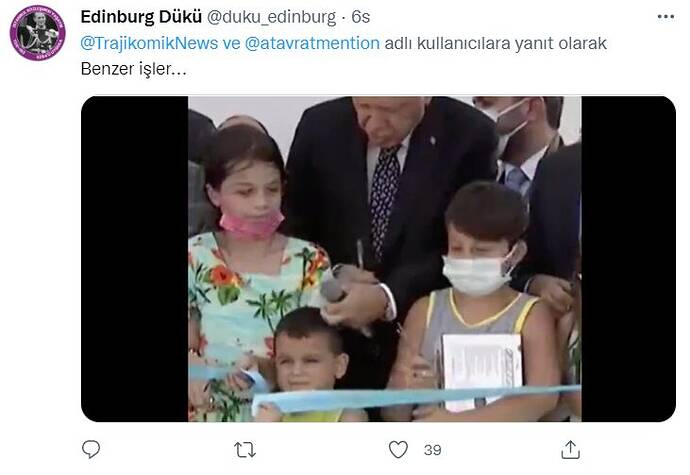Viewport: 690px width, 475px height.
Task: Open the tweet via the 6s timestamp
Action: click(360, 17)
